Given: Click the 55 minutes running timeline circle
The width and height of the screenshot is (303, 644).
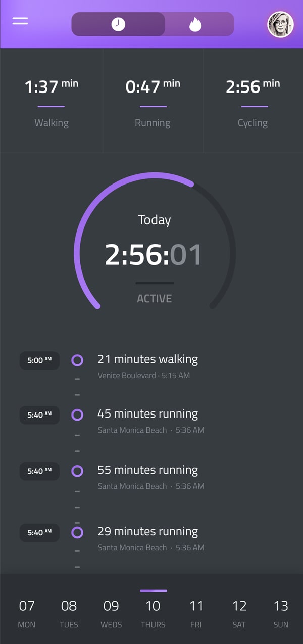Looking at the screenshot, I should coord(77,471).
